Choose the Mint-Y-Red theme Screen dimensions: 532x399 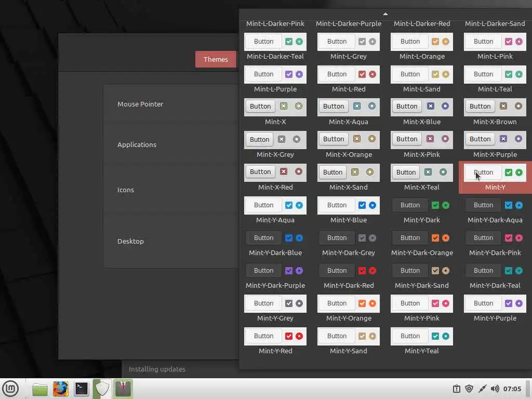pos(275,341)
